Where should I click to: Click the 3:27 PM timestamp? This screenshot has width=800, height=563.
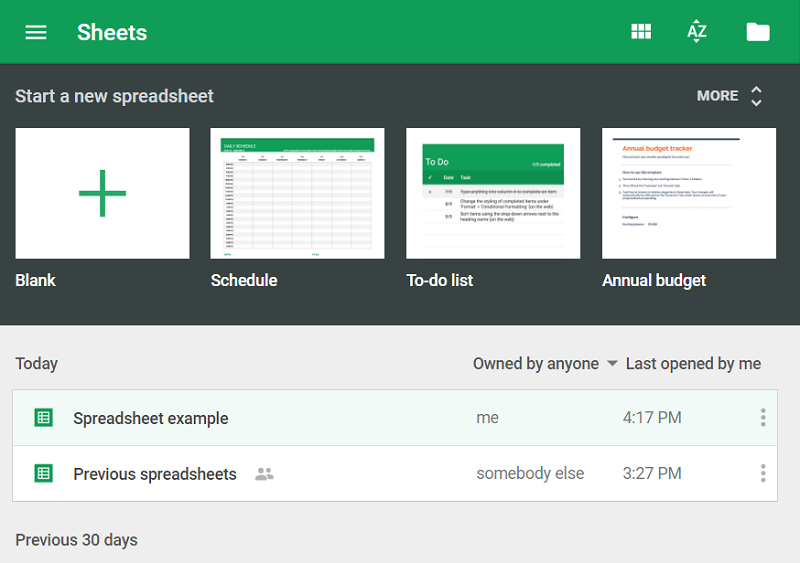[652, 473]
